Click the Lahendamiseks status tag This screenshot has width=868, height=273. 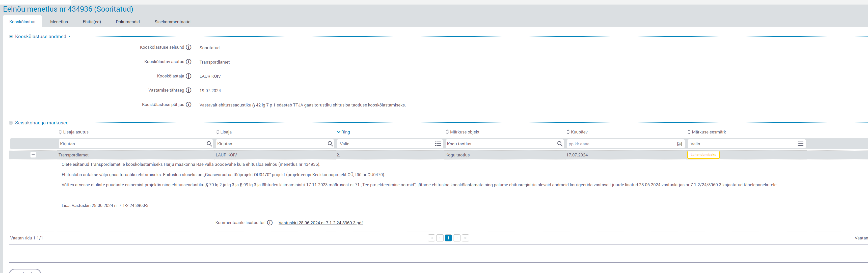703,155
